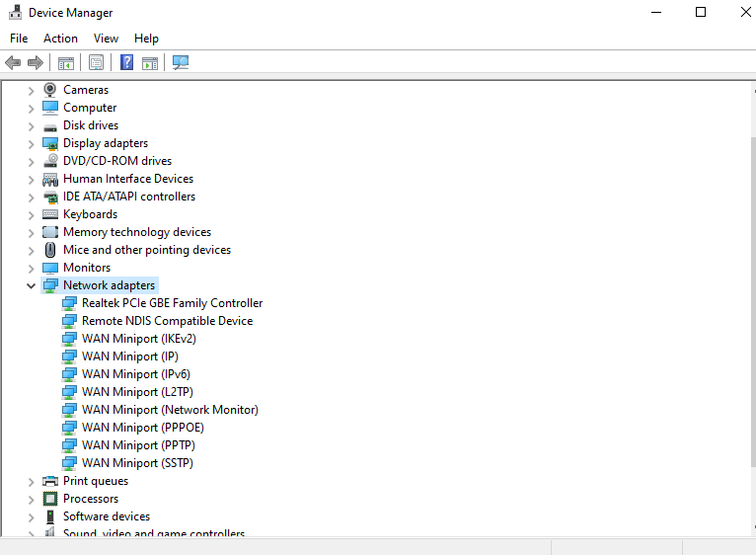The image size is (756, 555).
Task: Click the Keyboards icon
Action: click(50, 214)
